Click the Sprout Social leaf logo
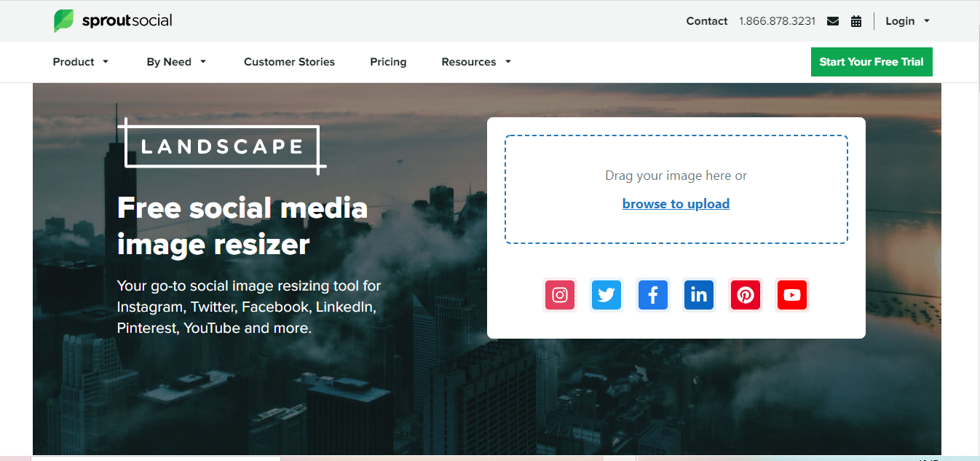 coord(63,20)
